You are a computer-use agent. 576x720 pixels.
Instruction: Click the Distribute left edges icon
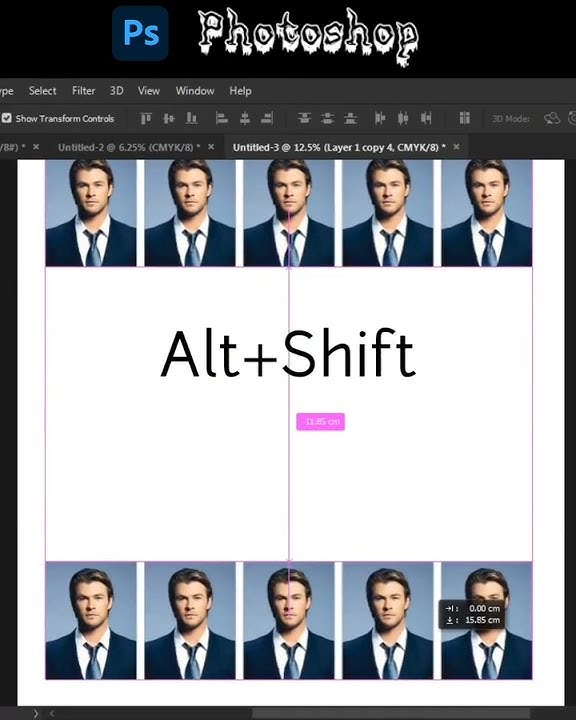(380, 118)
